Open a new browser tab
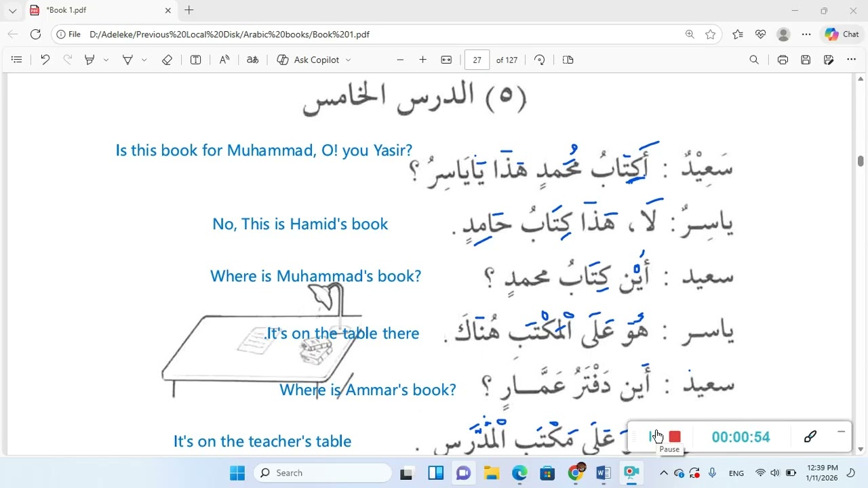 tap(189, 10)
